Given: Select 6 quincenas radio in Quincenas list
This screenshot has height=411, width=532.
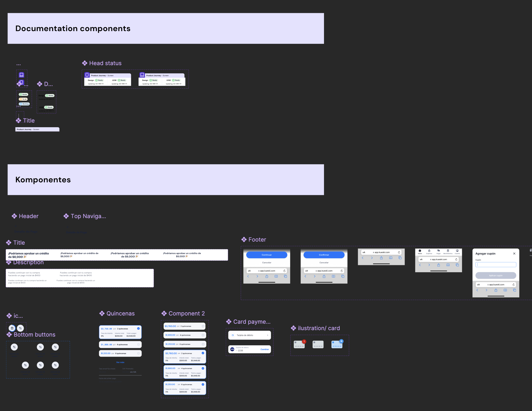Looking at the screenshot, I should pyautogui.click(x=138, y=353).
